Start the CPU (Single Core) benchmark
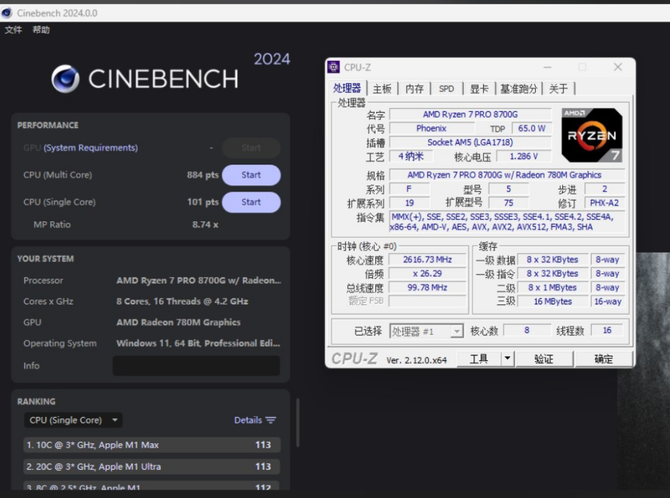The image size is (670, 498). click(x=251, y=202)
